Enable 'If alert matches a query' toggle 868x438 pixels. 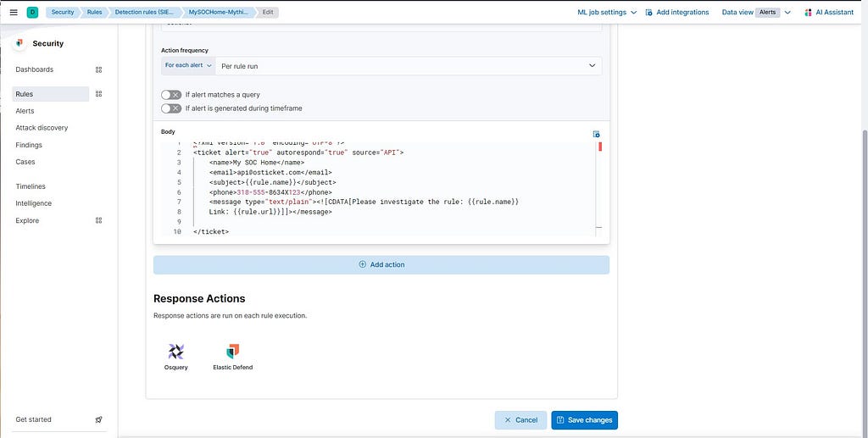171,95
